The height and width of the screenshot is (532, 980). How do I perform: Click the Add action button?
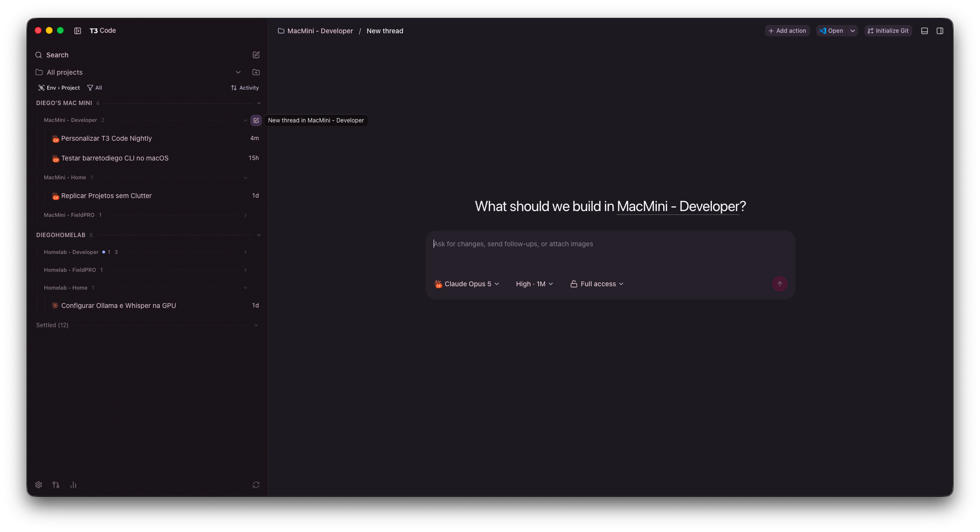click(787, 31)
